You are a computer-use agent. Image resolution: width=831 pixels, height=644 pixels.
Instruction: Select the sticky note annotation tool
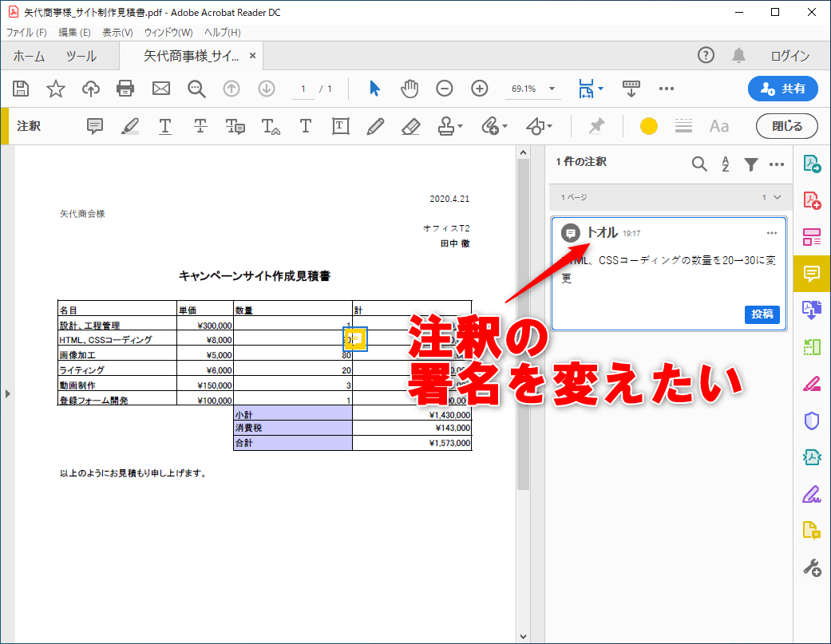95,126
